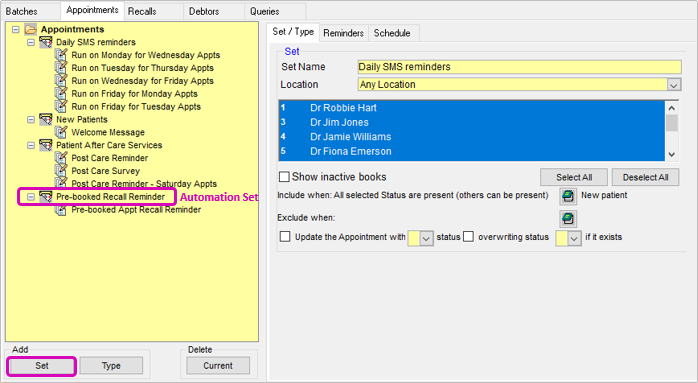Click the Run on Friday for Monday Appts icon

coord(61,94)
